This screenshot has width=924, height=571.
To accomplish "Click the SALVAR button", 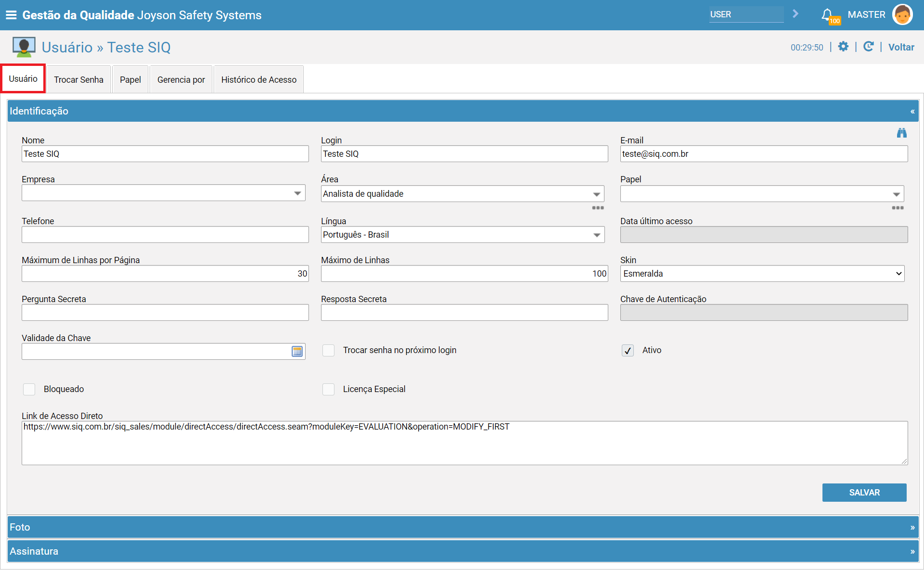I will pyautogui.click(x=864, y=493).
